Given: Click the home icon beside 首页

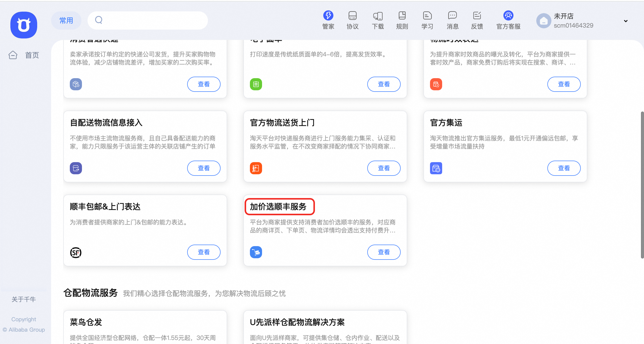Looking at the screenshot, I should (13, 55).
